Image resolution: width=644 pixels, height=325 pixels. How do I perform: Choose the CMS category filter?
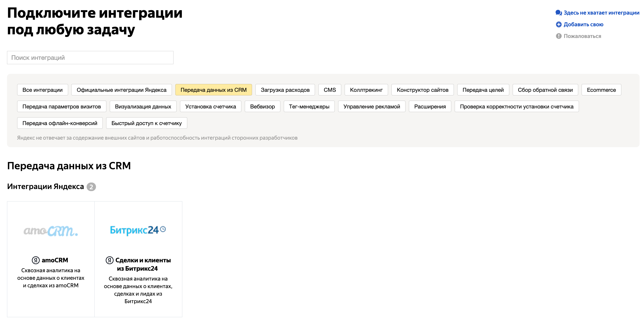[x=330, y=90]
